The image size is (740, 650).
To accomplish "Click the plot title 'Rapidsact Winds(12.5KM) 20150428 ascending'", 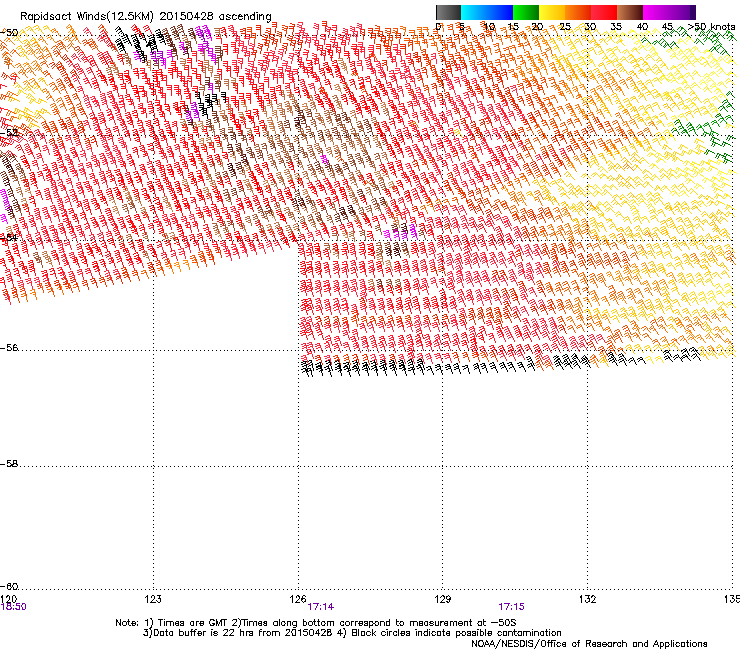I will coord(145,16).
